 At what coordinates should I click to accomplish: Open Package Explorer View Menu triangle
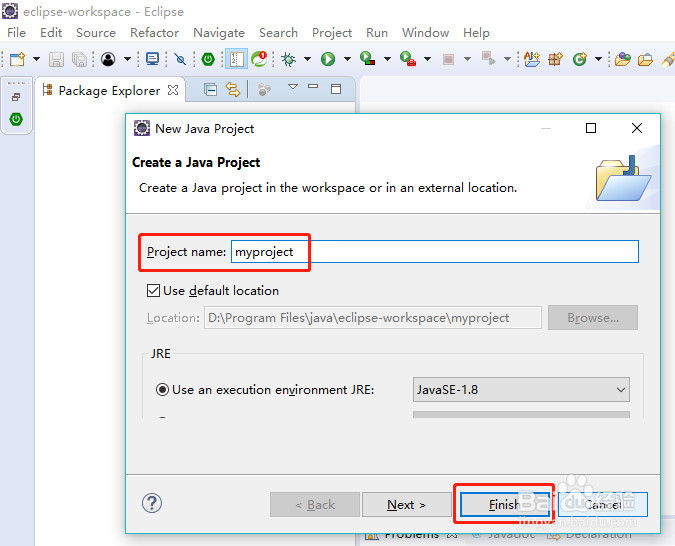pos(293,87)
